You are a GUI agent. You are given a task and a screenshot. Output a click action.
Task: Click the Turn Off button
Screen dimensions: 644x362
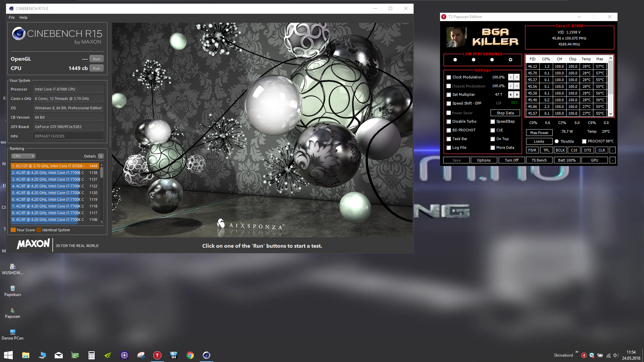pos(512,160)
